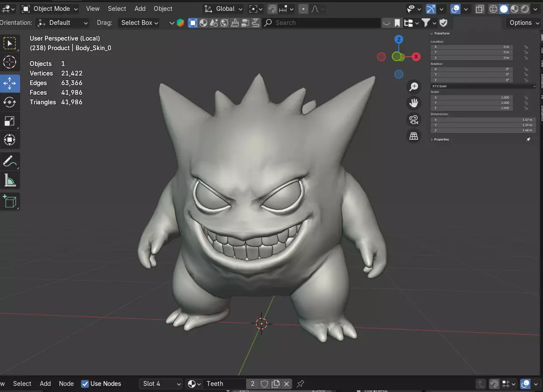543x392 pixels.
Task: Click the Search field in header
Action: [322, 23]
